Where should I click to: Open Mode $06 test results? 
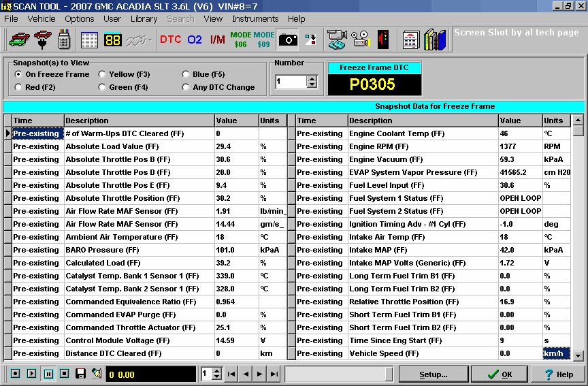(240, 39)
